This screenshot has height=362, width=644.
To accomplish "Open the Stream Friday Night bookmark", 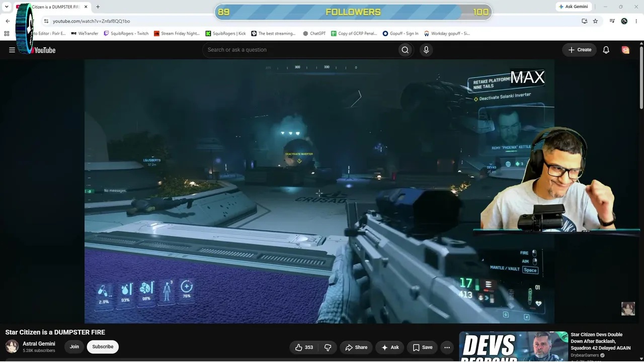I will (177, 34).
